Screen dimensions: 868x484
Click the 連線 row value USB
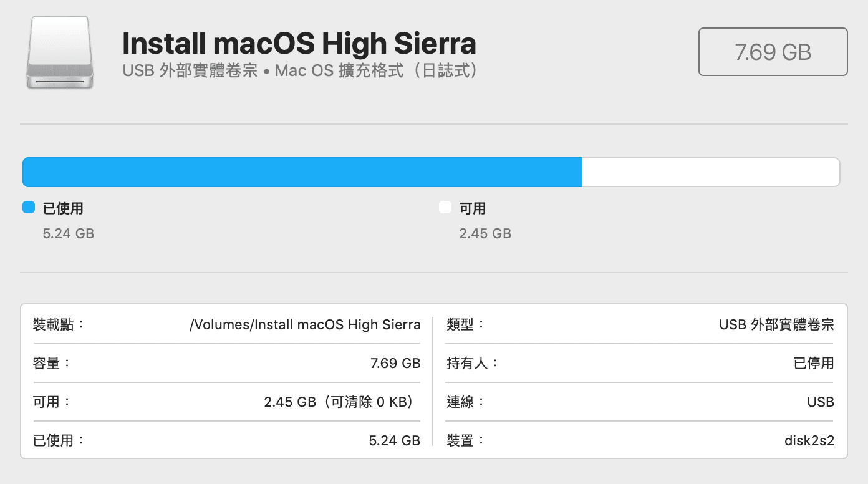pos(821,402)
